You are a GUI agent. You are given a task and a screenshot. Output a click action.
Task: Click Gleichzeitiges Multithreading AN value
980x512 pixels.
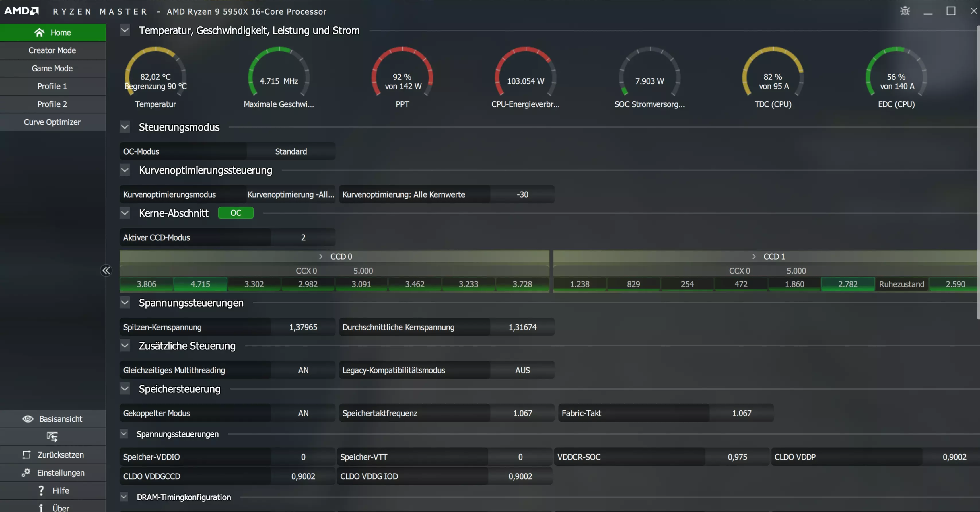[x=303, y=370]
